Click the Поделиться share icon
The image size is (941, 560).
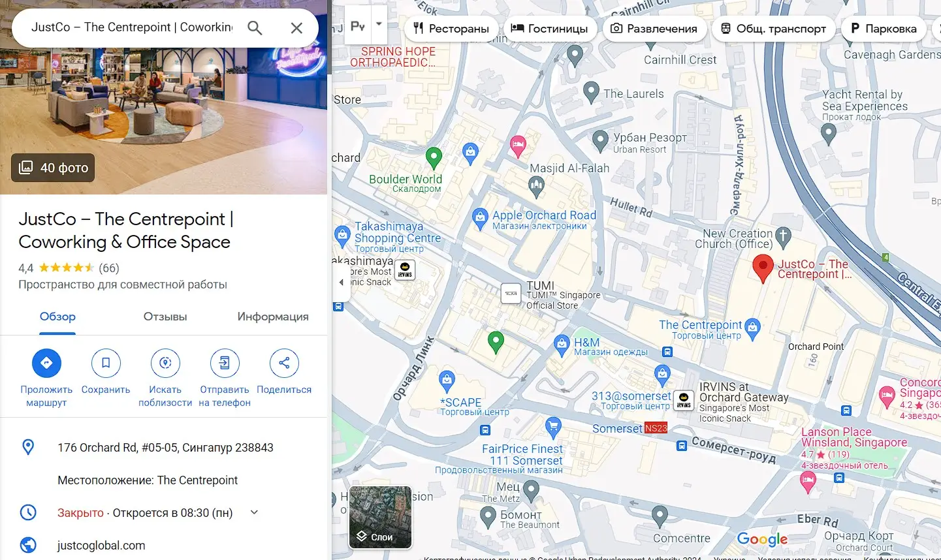coord(284,363)
